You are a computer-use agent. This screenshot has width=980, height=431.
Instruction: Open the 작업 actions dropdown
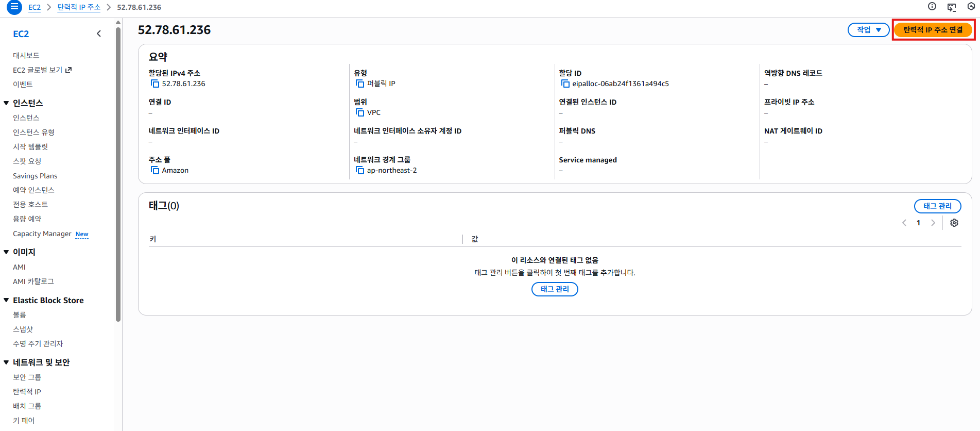(x=868, y=30)
